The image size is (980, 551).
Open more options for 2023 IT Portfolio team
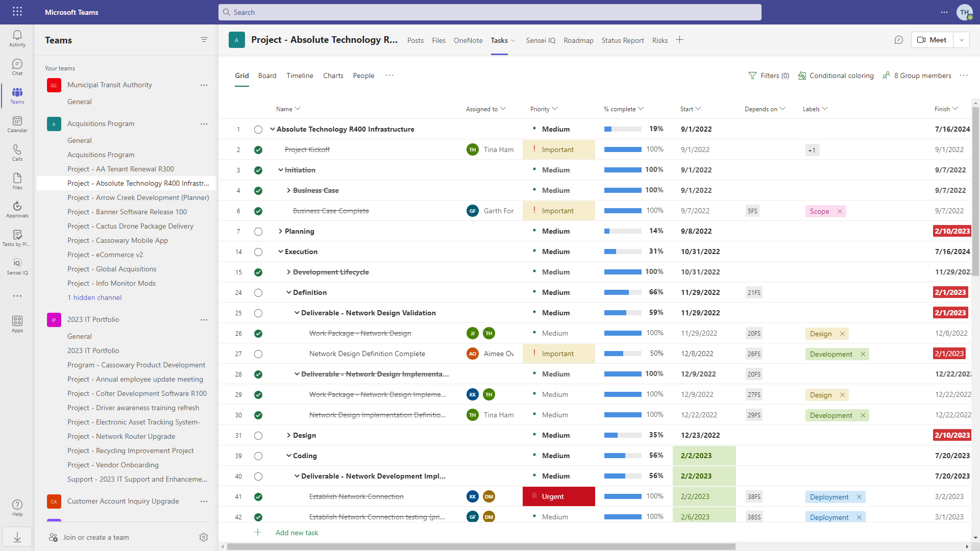[x=204, y=320]
